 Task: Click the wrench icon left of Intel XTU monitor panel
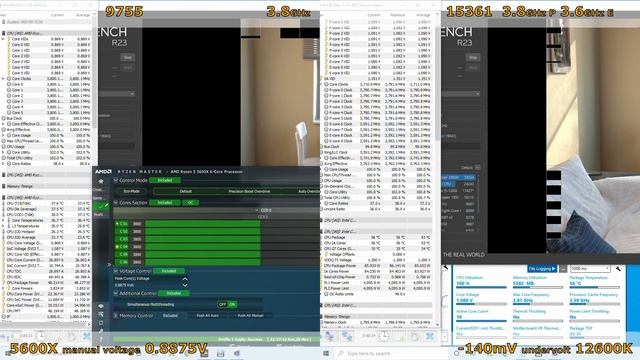click(x=445, y=268)
